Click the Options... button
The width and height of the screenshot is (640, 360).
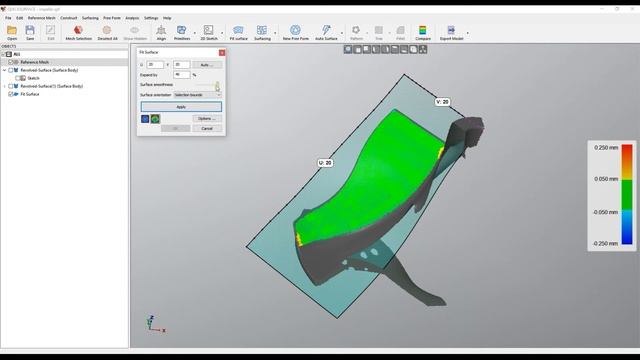coord(207,118)
